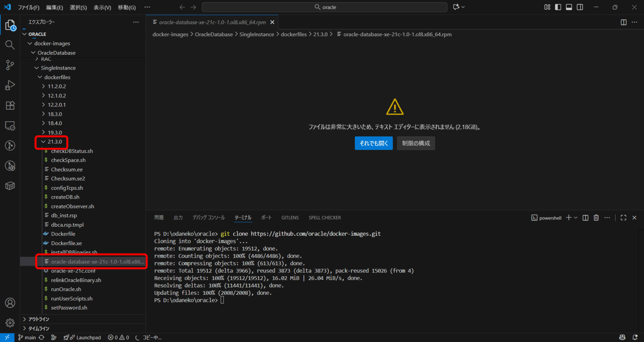Open the Manage settings gear
Image resolution: width=644 pixels, height=342 pixels.
coord(10,323)
